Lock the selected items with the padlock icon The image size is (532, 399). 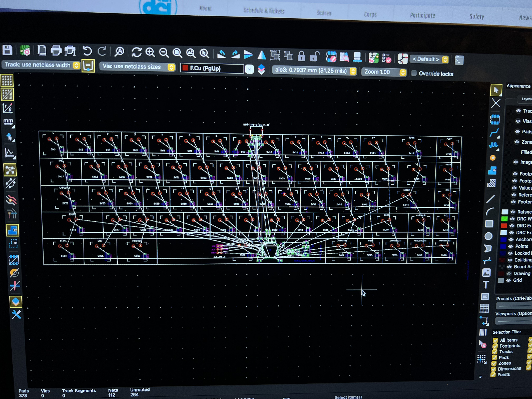(301, 56)
